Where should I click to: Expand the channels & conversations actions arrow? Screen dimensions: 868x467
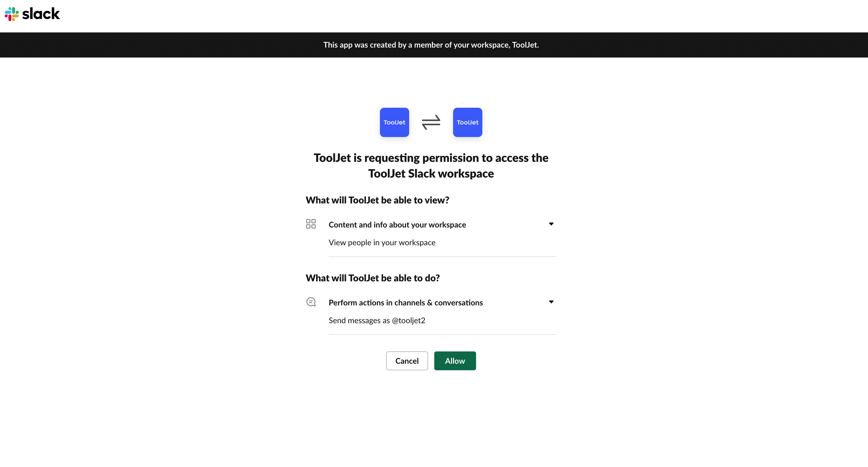point(551,302)
